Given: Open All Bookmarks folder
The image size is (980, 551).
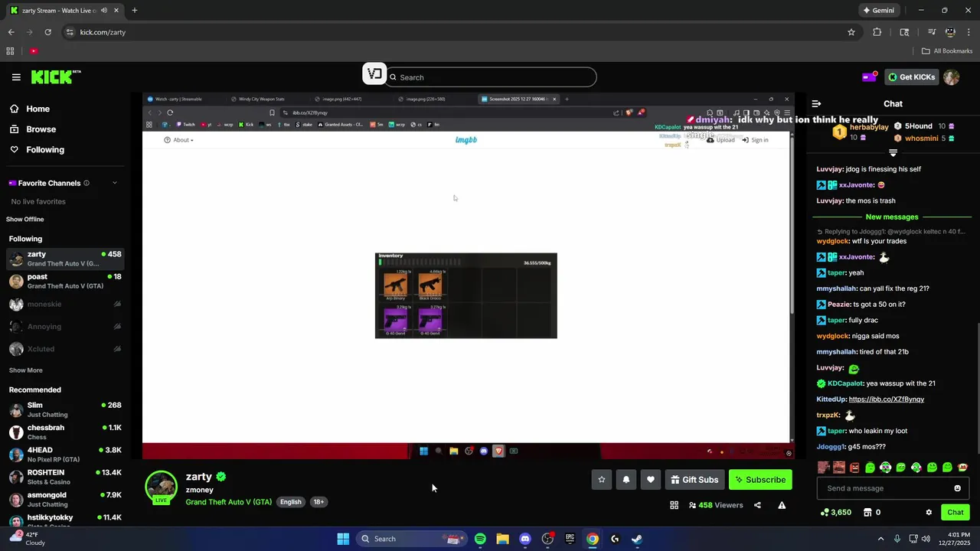Looking at the screenshot, I should tap(947, 51).
